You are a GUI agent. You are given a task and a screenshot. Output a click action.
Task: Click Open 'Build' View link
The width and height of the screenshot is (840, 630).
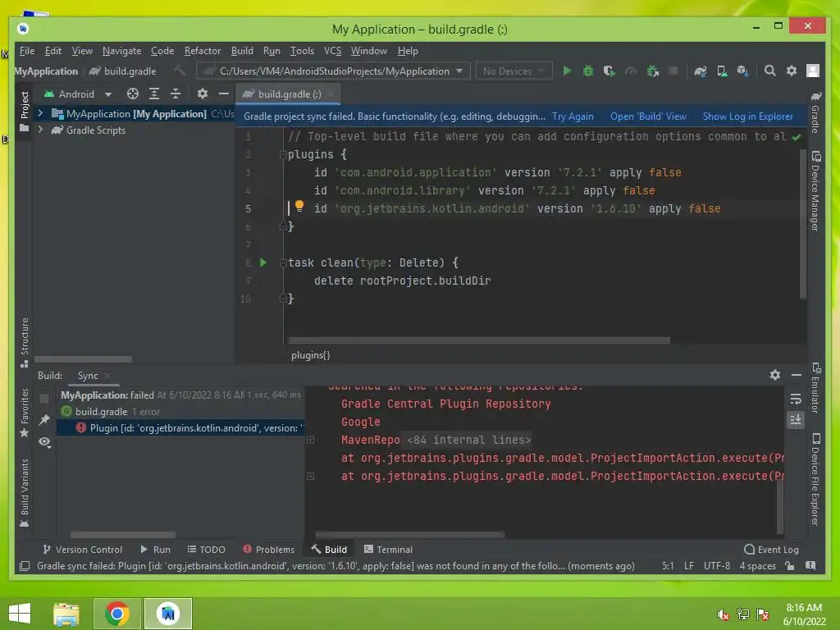[648, 116]
